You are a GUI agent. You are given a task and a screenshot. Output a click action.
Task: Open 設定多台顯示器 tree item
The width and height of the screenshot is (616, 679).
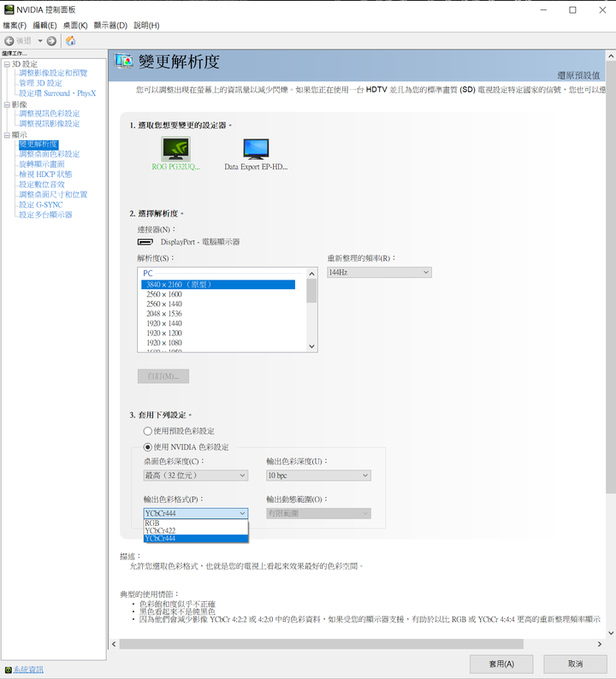point(45,215)
